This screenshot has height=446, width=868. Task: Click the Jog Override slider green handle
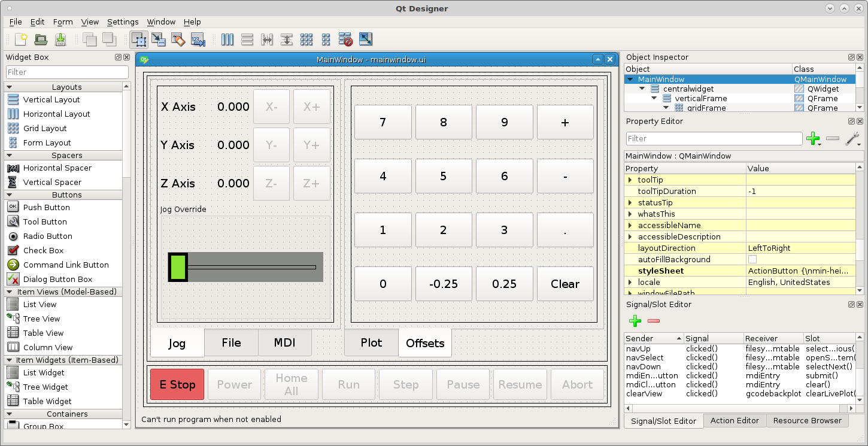[178, 267]
